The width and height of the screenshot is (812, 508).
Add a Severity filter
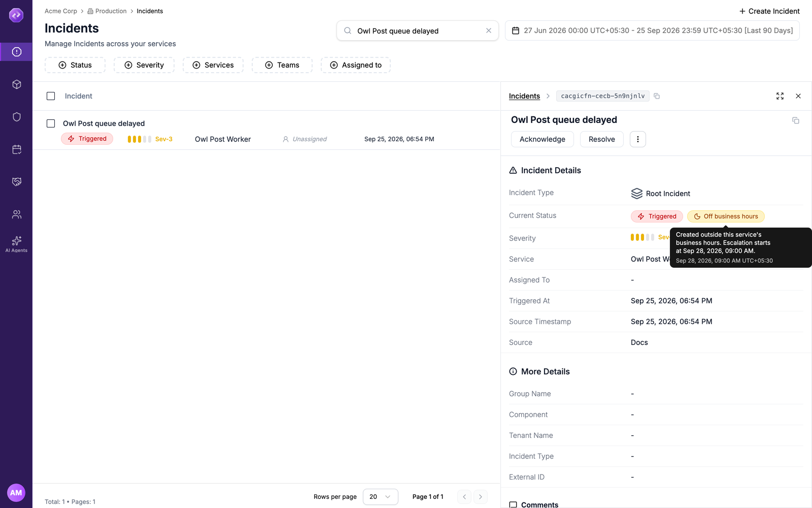(x=144, y=65)
